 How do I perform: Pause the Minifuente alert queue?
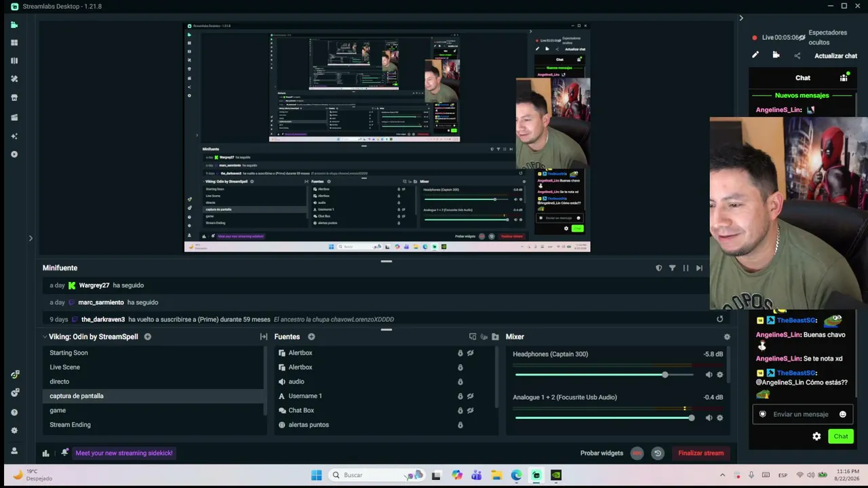(686, 268)
